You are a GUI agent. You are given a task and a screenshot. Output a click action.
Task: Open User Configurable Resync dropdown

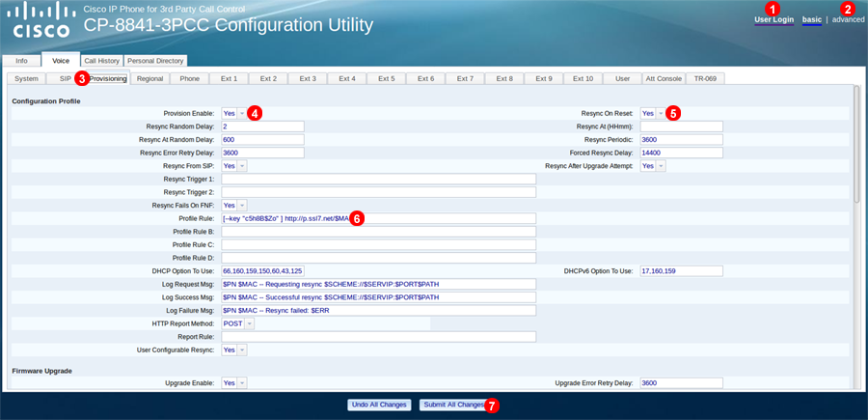pyautogui.click(x=234, y=350)
